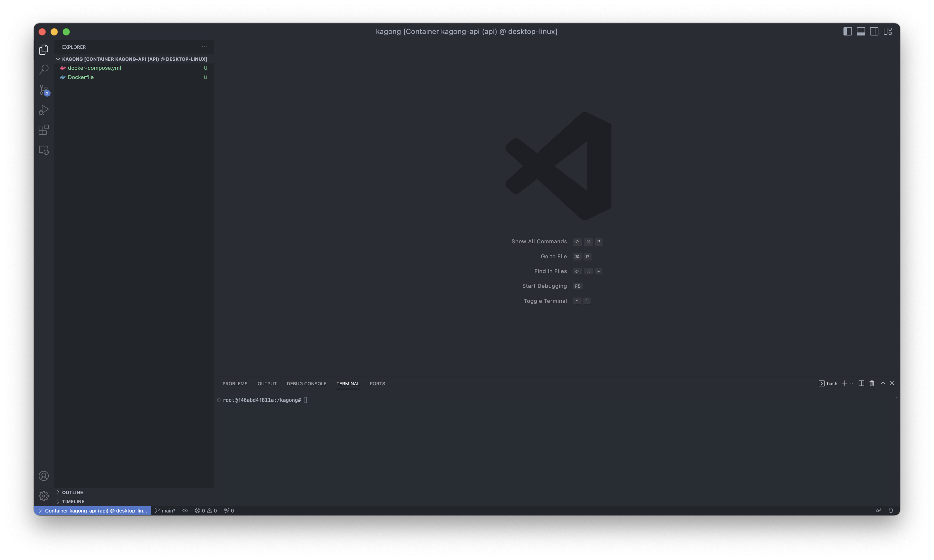Kill the terminal using the trash icon
This screenshot has width=934, height=560.
[871, 383]
